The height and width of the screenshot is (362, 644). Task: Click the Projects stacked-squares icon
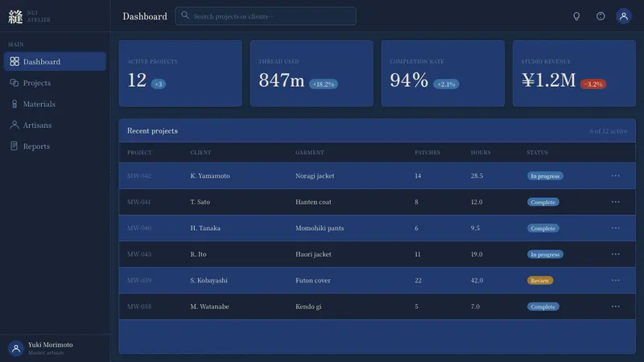(14, 83)
